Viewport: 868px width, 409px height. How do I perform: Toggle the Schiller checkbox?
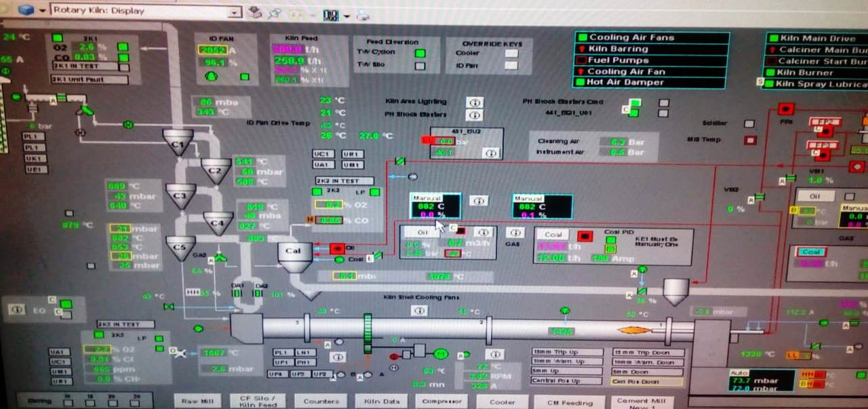[749, 123]
